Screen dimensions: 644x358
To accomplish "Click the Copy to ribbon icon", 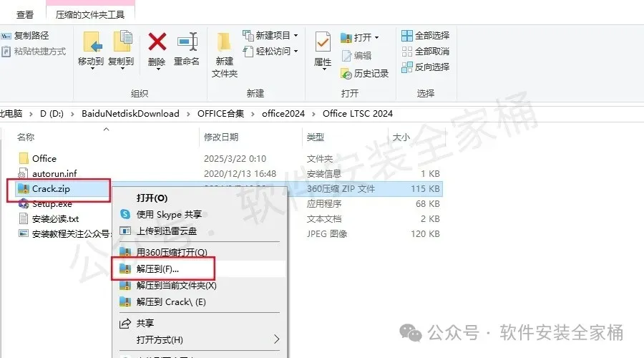I will point(122,42).
